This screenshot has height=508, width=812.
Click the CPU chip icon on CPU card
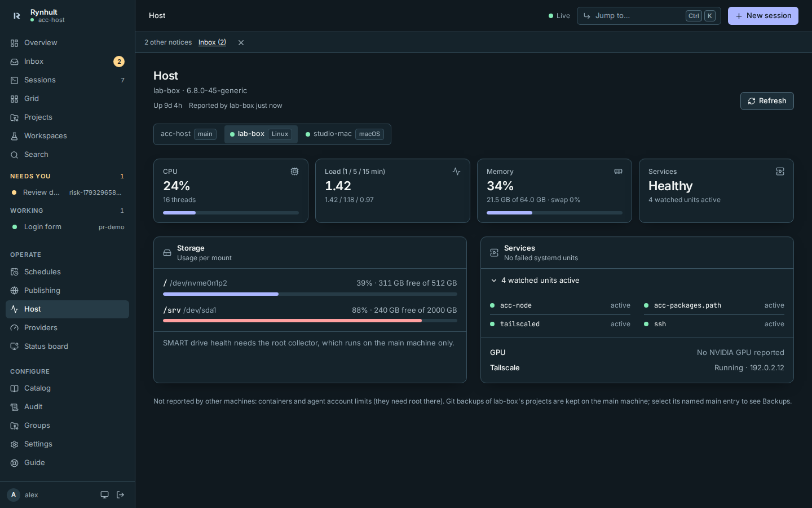pyautogui.click(x=294, y=172)
